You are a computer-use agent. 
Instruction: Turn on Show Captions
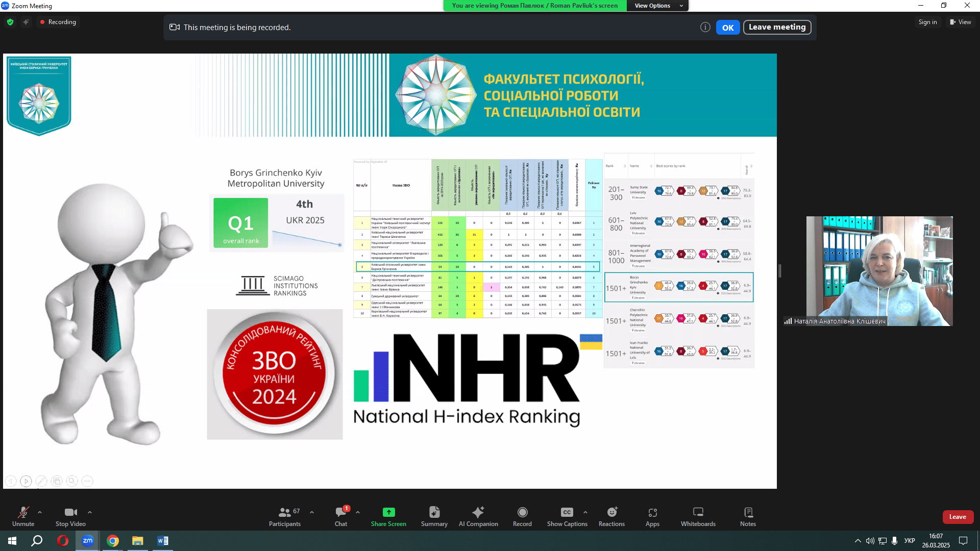[x=567, y=512]
